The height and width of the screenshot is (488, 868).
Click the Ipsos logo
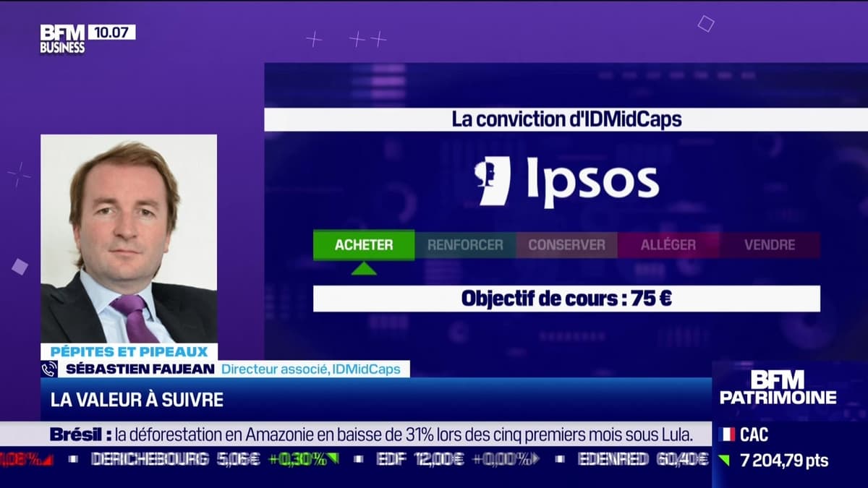(566, 181)
